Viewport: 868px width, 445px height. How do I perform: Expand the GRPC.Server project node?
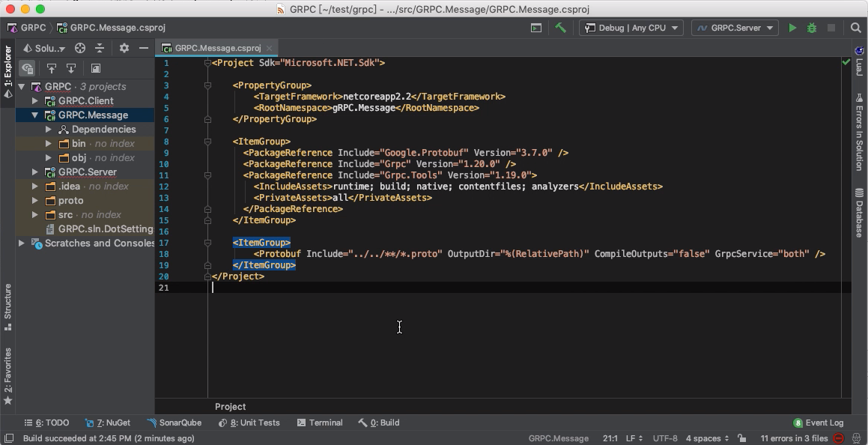point(35,172)
